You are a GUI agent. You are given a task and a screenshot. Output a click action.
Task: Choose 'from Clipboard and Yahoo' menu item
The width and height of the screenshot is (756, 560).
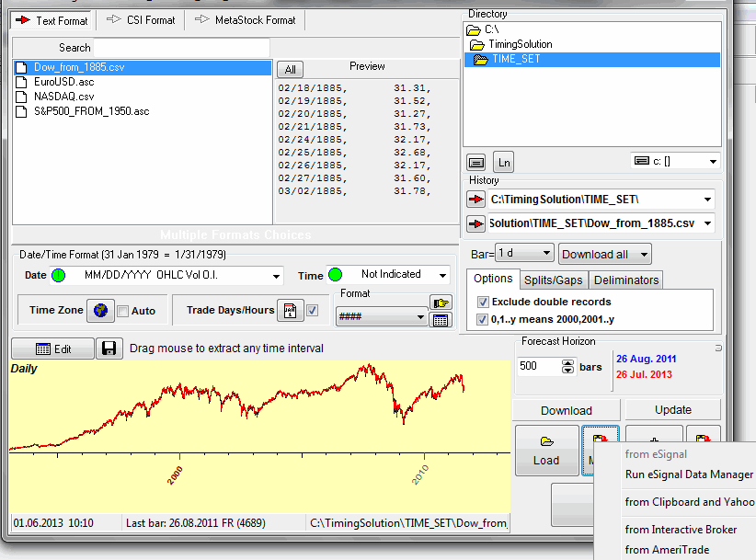(x=689, y=502)
